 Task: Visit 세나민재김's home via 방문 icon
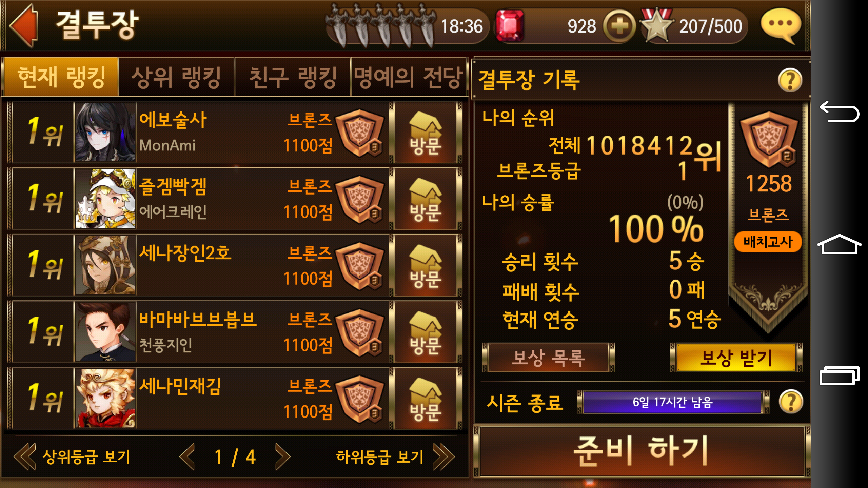tap(426, 399)
